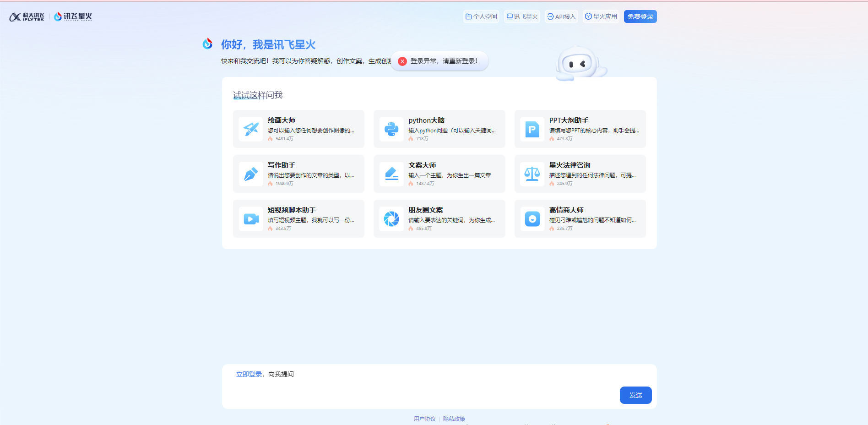Open 讯飞星火 in top navigation
This screenshot has height=425, width=868.
point(522,16)
